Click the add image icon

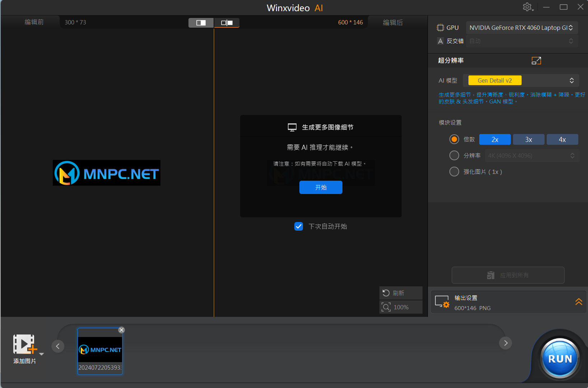tap(24, 345)
